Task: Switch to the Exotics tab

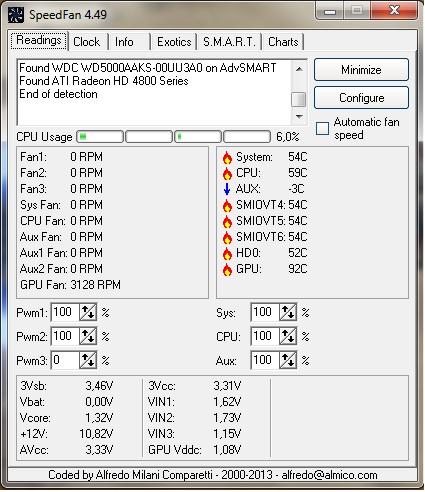Action: pos(174,42)
